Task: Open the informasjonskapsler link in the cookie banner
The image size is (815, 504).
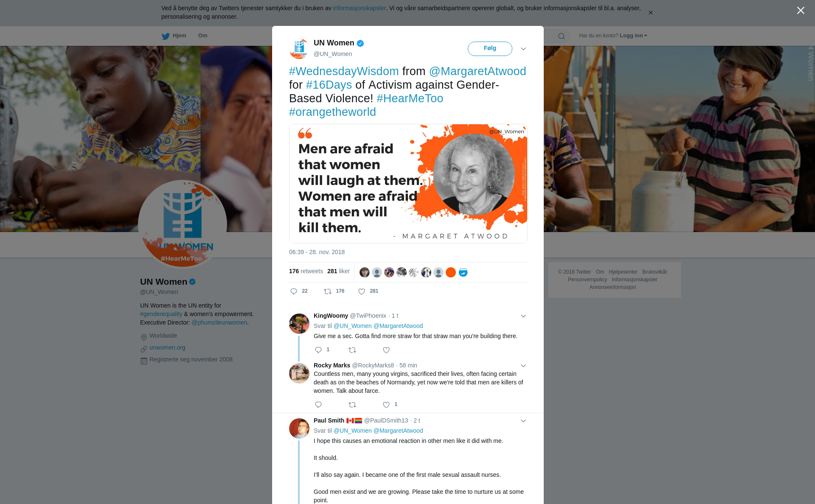Action: click(359, 8)
